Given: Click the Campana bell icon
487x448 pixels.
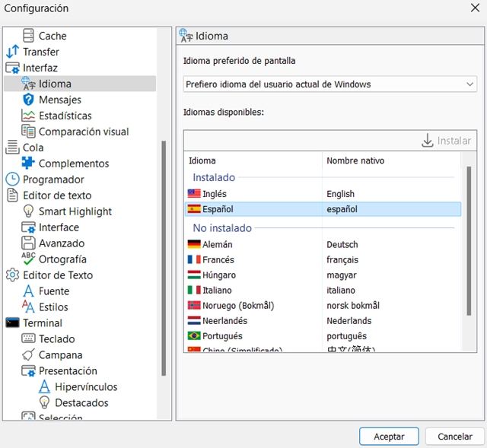Looking at the screenshot, I should tap(28, 354).
